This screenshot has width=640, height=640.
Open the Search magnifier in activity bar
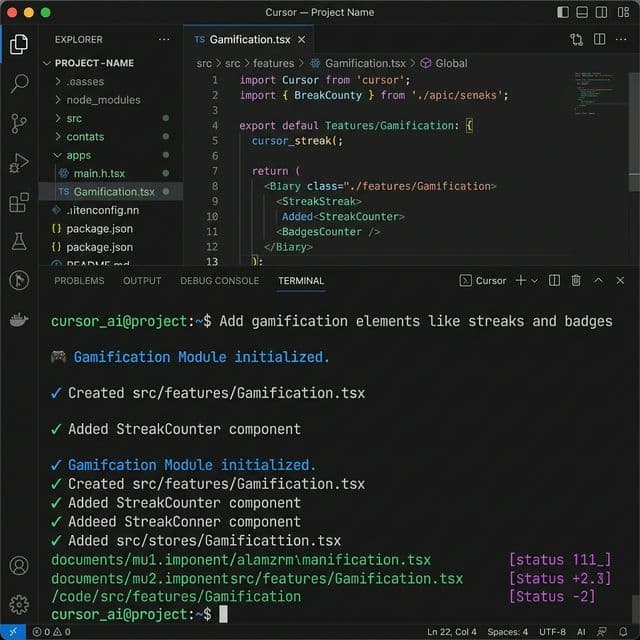(x=19, y=83)
